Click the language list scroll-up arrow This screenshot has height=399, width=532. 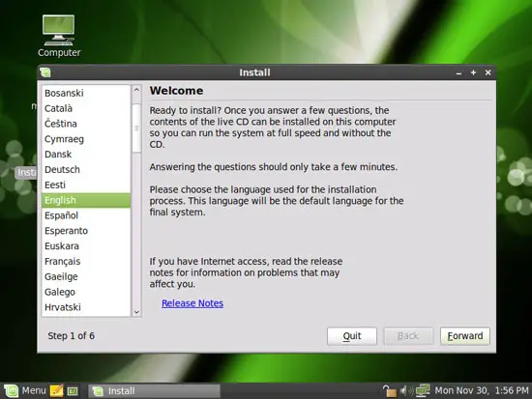coord(136,90)
